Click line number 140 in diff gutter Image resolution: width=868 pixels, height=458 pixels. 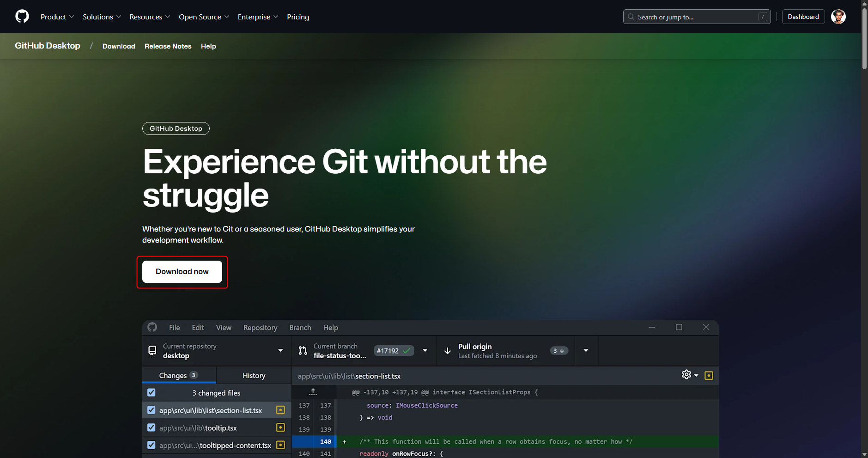point(326,442)
